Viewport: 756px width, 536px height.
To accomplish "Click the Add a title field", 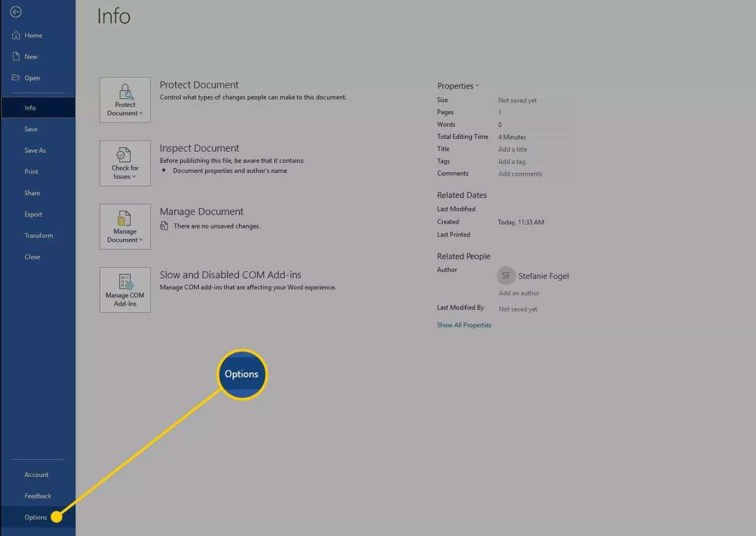I will [x=513, y=149].
